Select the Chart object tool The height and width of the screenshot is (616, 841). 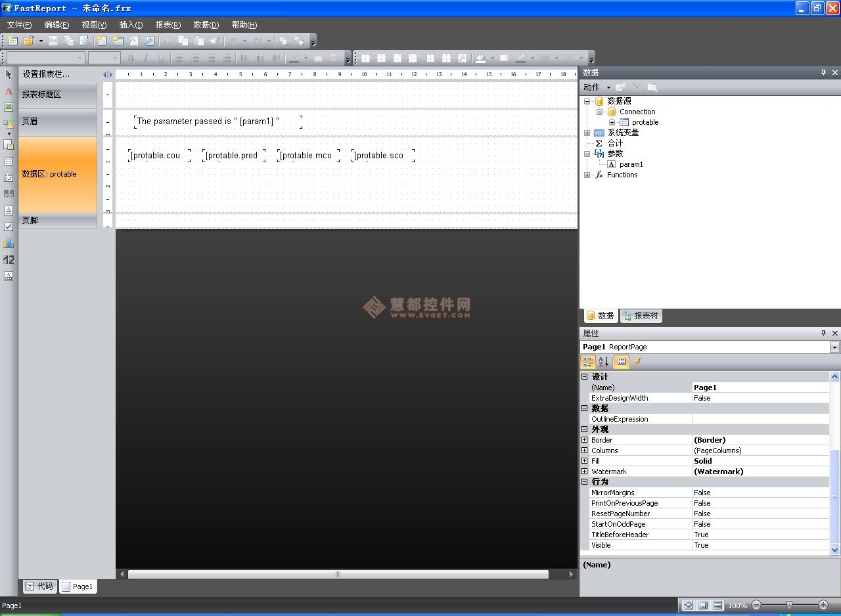9,243
